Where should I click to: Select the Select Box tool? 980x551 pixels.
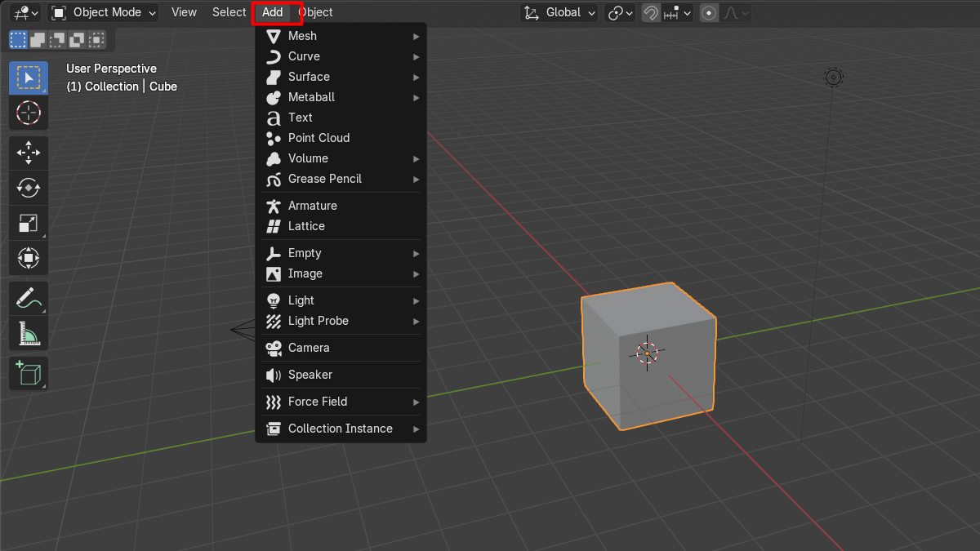coord(29,78)
